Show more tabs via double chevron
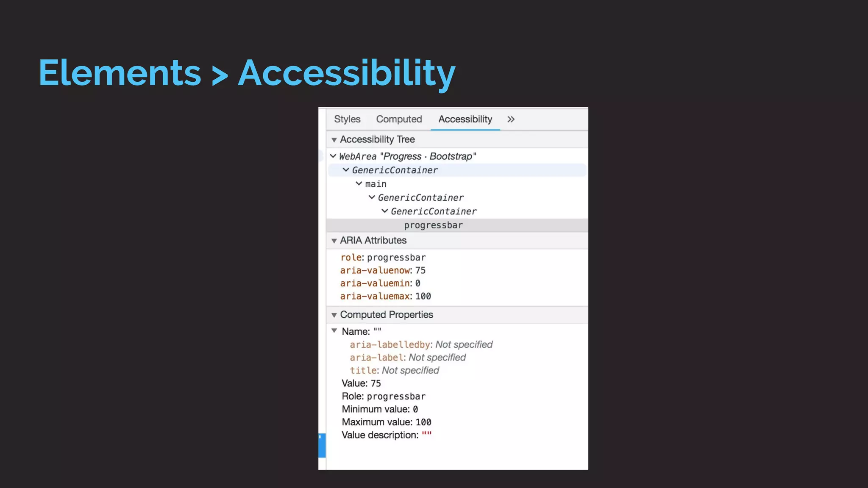 (511, 119)
